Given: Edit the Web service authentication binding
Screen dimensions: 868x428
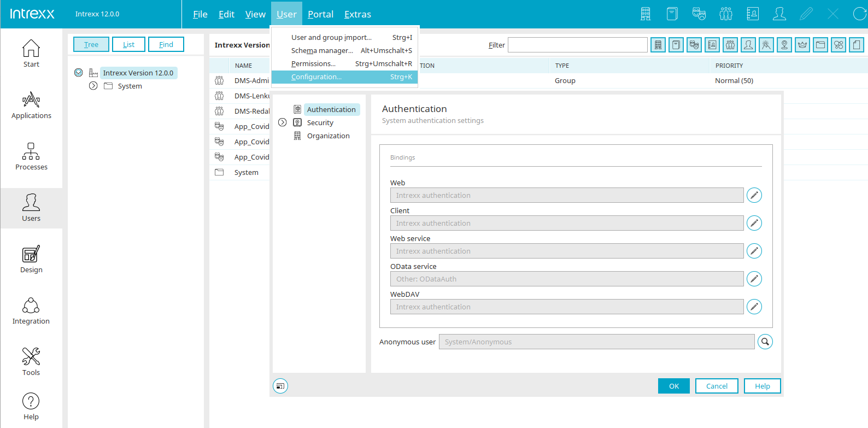Looking at the screenshot, I should tap(754, 251).
